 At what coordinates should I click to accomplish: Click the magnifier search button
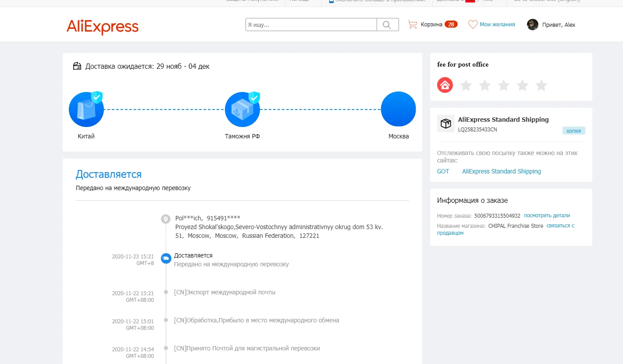(x=388, y=25)
